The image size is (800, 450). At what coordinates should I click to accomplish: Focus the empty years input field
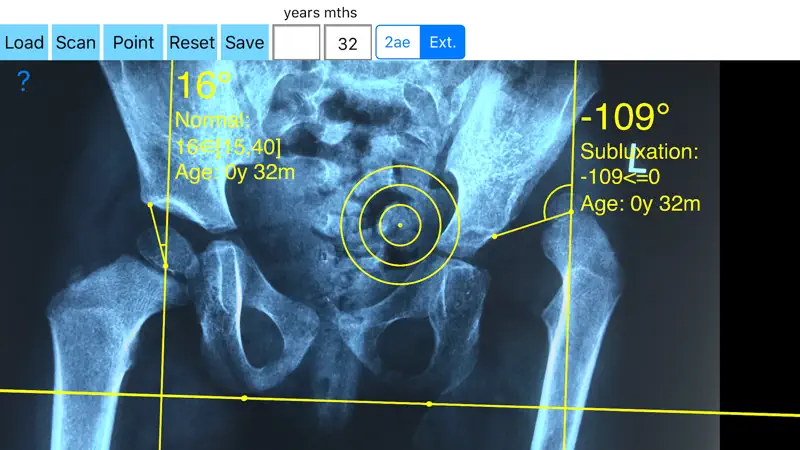coord(296,42)
